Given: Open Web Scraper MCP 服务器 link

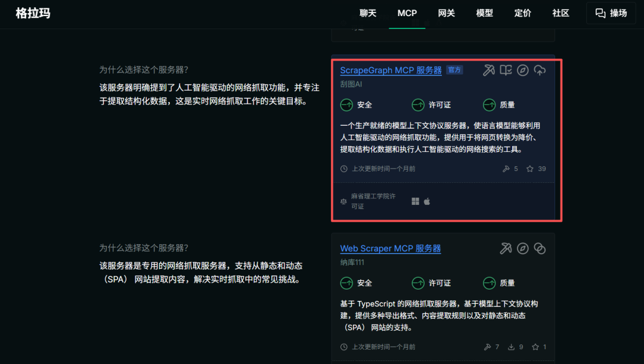Looking at the screenshot, I should pos(390,248).
